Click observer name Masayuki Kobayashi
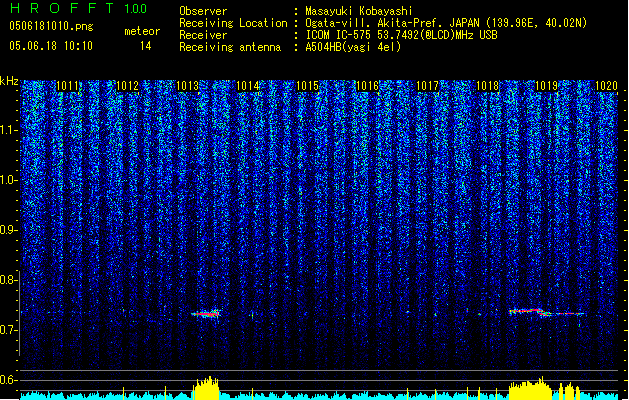Screen dimensions: 629x400 pyautogui.click(x=359, y=11)
